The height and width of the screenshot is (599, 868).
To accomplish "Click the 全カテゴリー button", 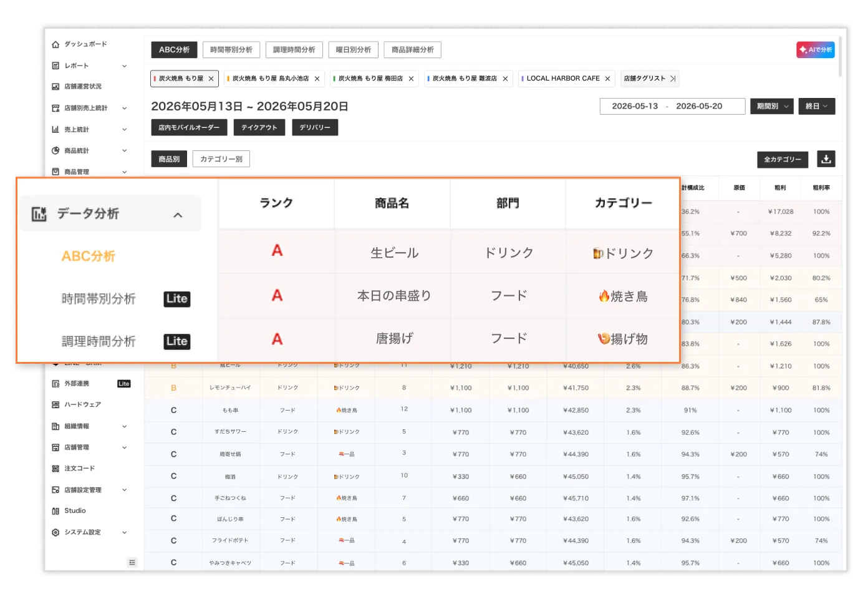I will click(783, 159).
